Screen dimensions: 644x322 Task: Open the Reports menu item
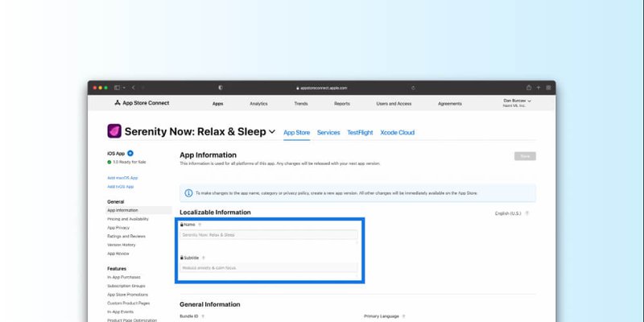[x=342, y=104]
